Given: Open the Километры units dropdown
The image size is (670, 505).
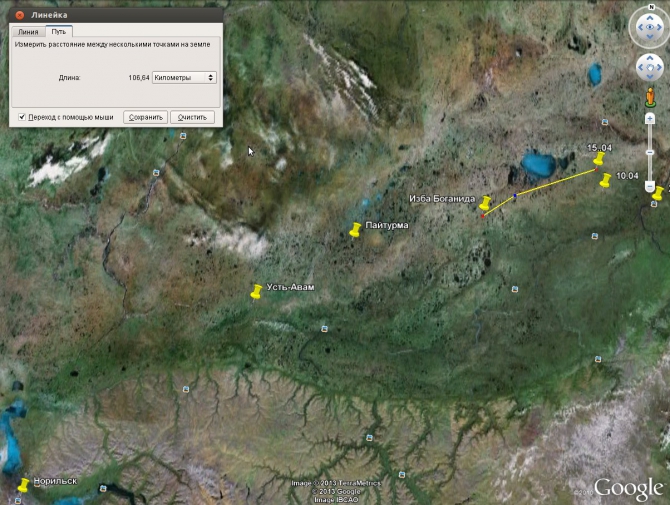Looking at the screenshot, I should [x=185, y=77].
